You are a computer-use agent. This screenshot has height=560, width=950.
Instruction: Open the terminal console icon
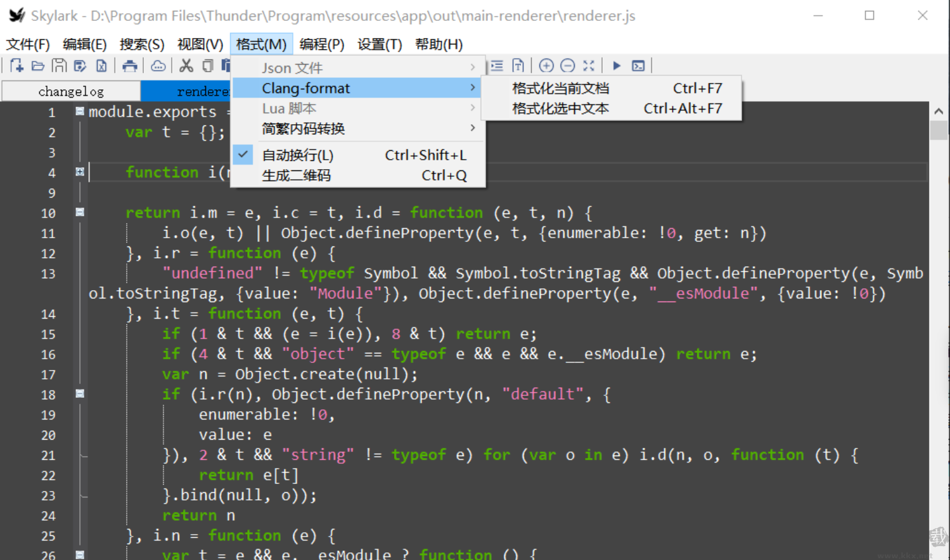(x=638, y=66)
